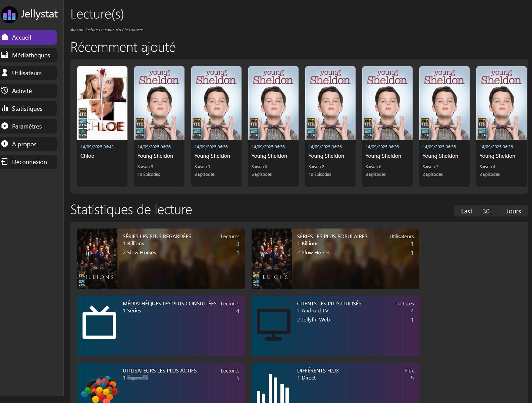The width and height of the screenshot is (532, 403).
Task: Click the Statistiques bar chart icon
Action: 5,108
